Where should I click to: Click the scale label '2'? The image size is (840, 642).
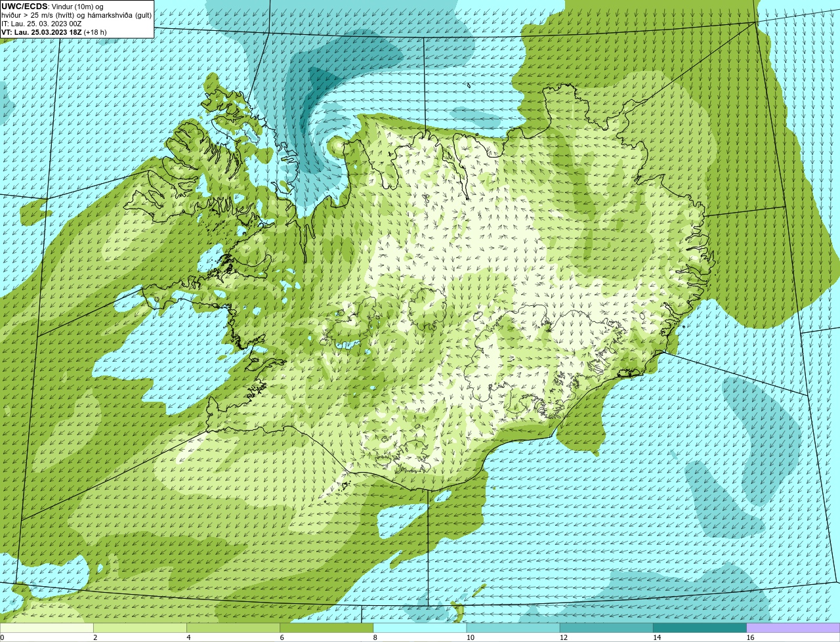(x=95, y=637)
